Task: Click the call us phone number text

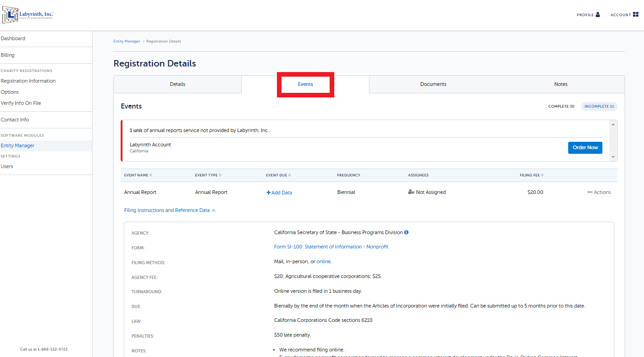Action: pos(44,349)
